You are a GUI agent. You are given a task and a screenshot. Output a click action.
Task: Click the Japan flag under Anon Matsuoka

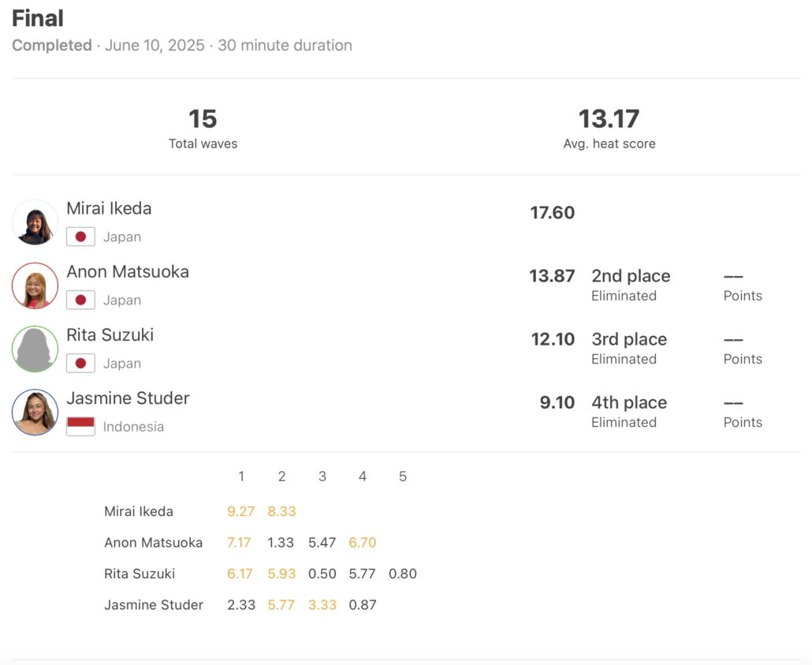pyautogui.click(x=80, y=300)
